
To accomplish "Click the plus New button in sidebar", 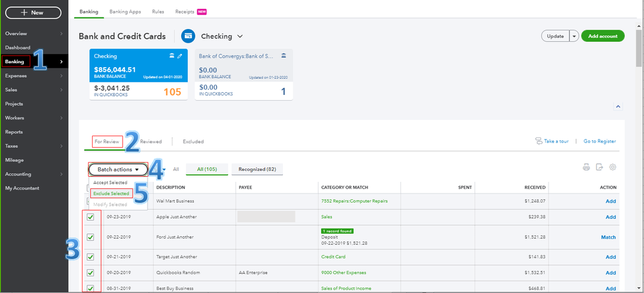I will click(33, 12).
